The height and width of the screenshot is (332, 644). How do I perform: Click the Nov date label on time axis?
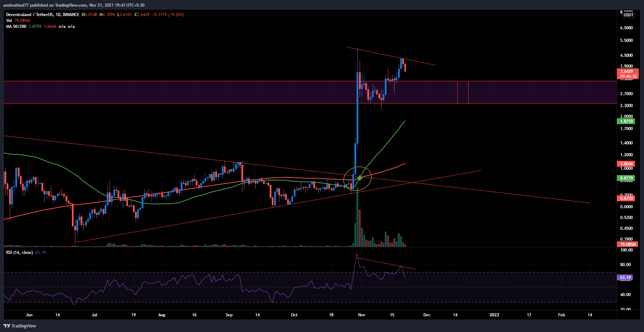tap(361, 315)
